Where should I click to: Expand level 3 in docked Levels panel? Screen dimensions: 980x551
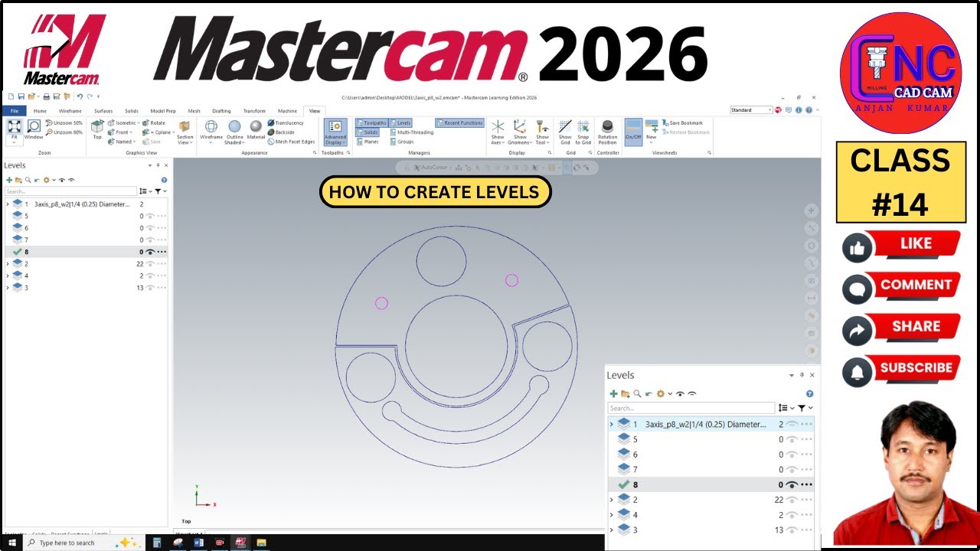click(x=8, y=288)
